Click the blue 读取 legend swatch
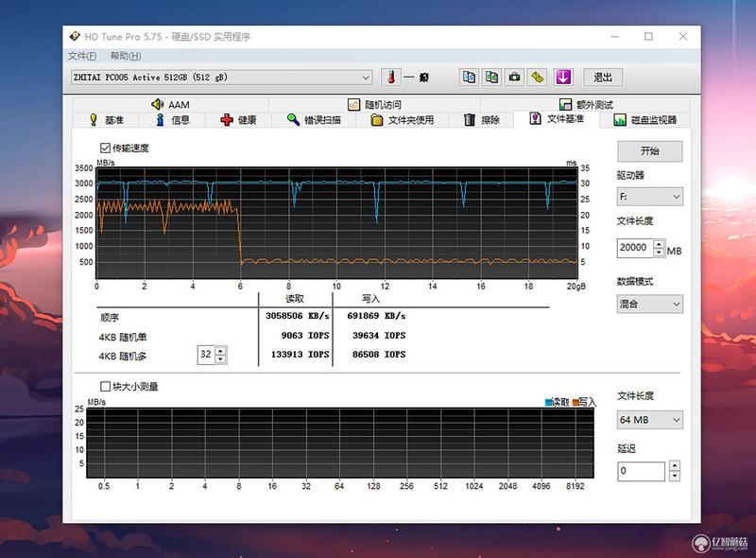 [548, 402]
